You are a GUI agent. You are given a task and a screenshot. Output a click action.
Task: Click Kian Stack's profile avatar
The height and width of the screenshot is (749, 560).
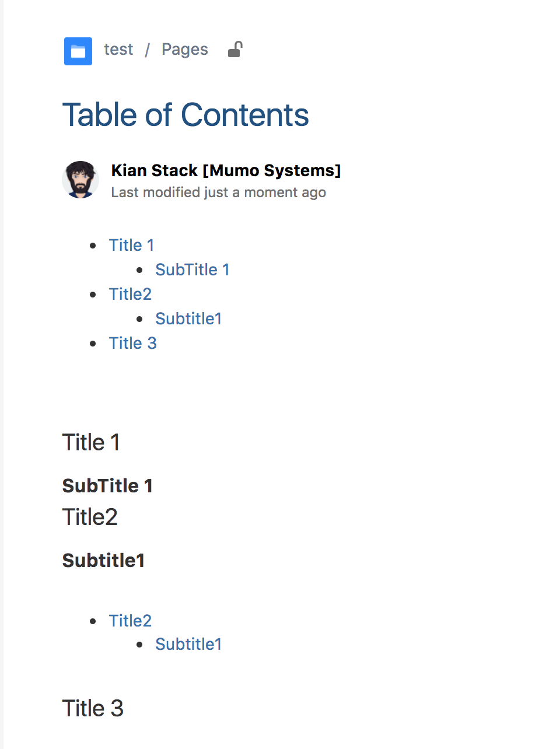click(x=80, y=180)
